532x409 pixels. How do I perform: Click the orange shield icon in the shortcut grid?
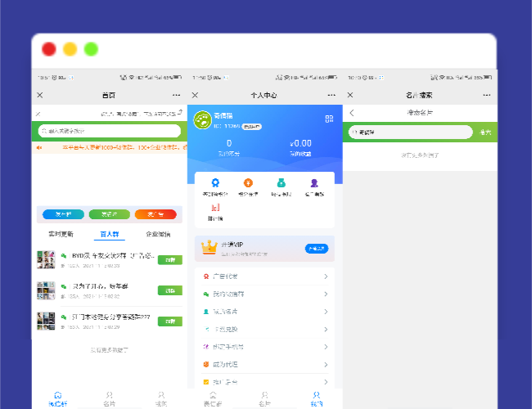click(248, 184)
